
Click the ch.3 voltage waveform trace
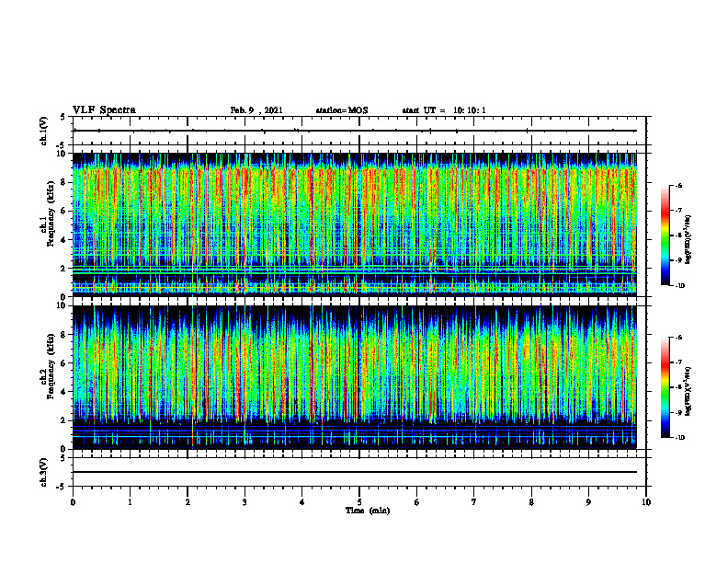(355, 472)
